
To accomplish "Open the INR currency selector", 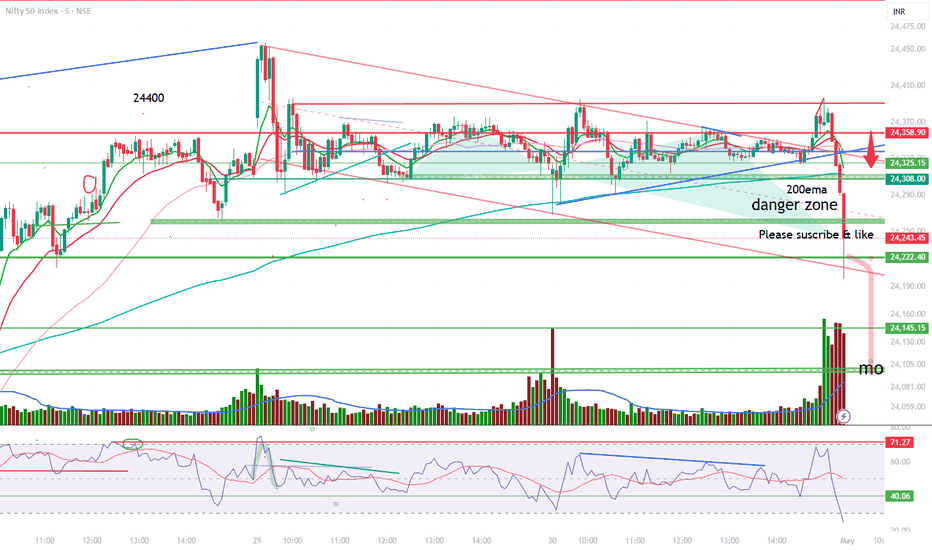I will pyautogui.click(x=906, y=11).
